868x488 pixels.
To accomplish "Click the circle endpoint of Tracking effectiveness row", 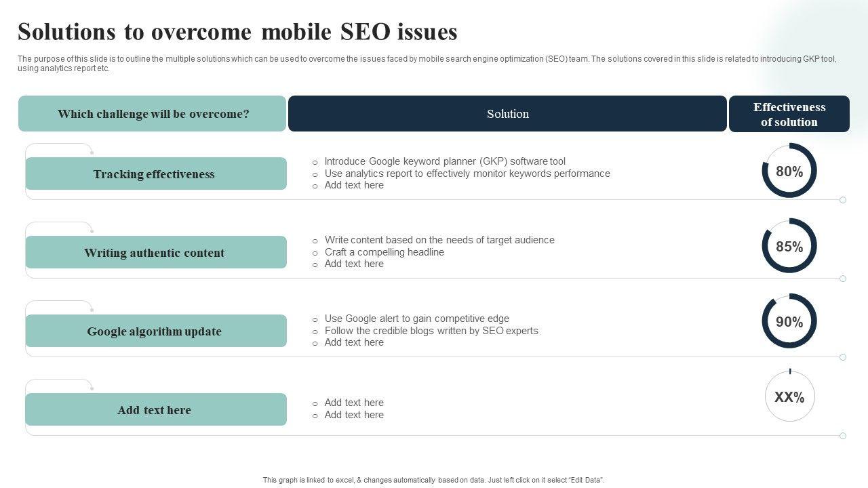I will point(843,200).
